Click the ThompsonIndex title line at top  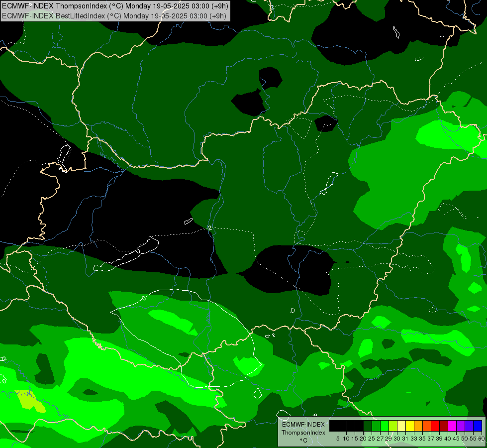pyautogui.click(x=115, y=6)
